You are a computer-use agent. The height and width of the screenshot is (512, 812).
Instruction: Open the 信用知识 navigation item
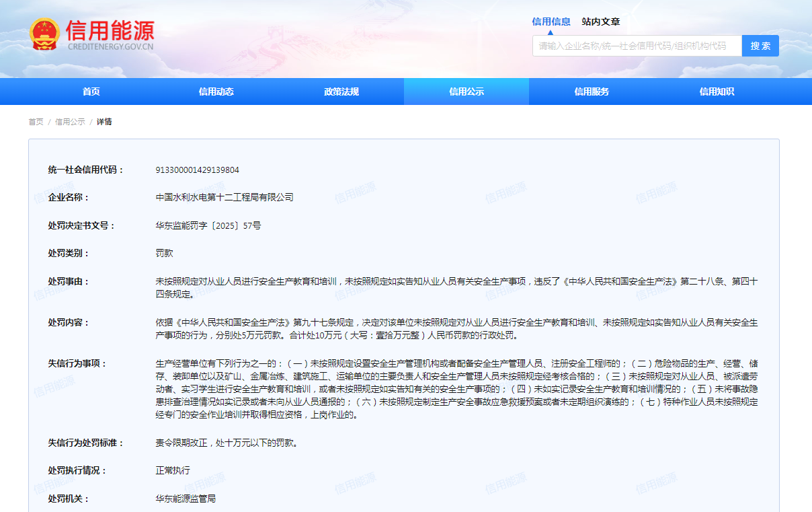tap(717, 92)
